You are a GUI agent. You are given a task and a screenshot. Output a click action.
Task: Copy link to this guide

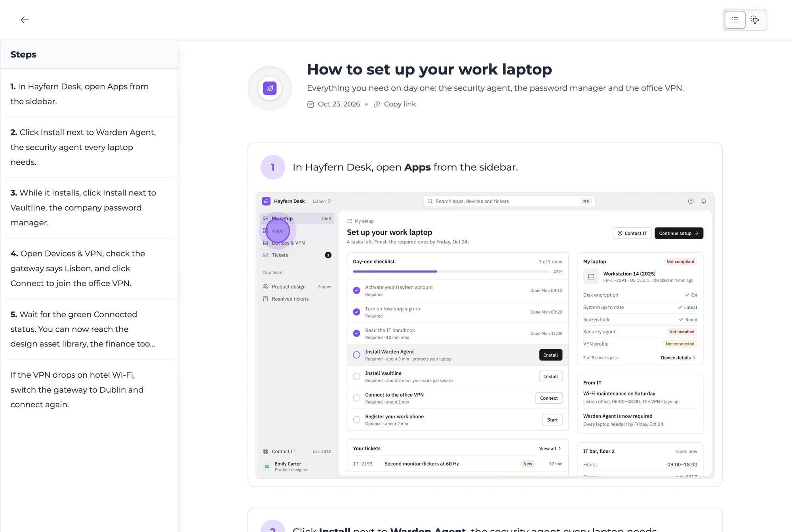400,104
